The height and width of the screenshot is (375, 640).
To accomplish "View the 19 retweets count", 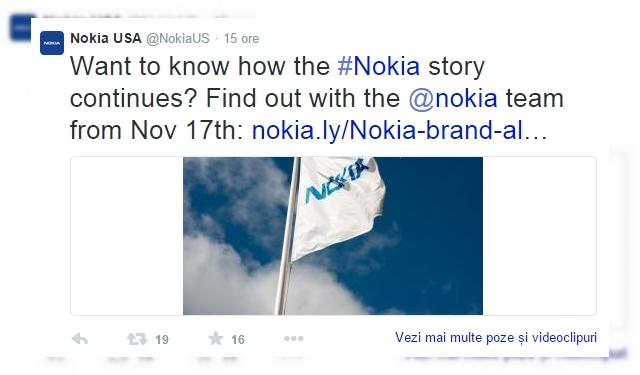I will [162, 339].
